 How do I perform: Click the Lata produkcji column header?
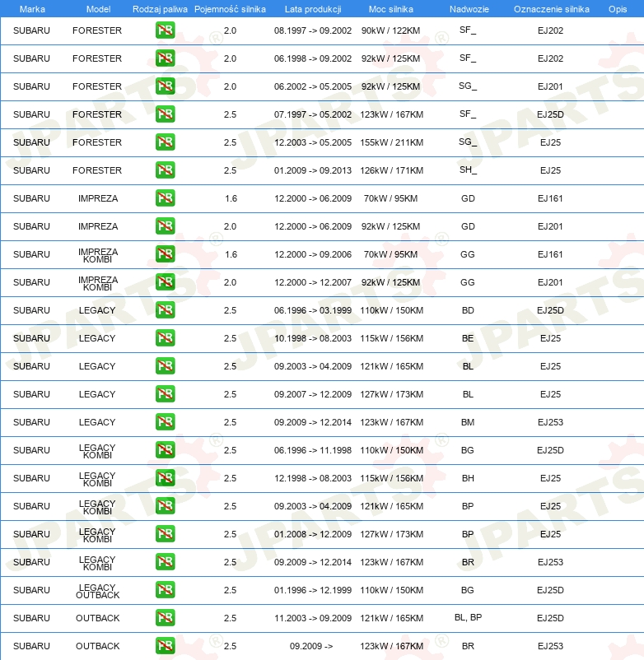(313, 9)
